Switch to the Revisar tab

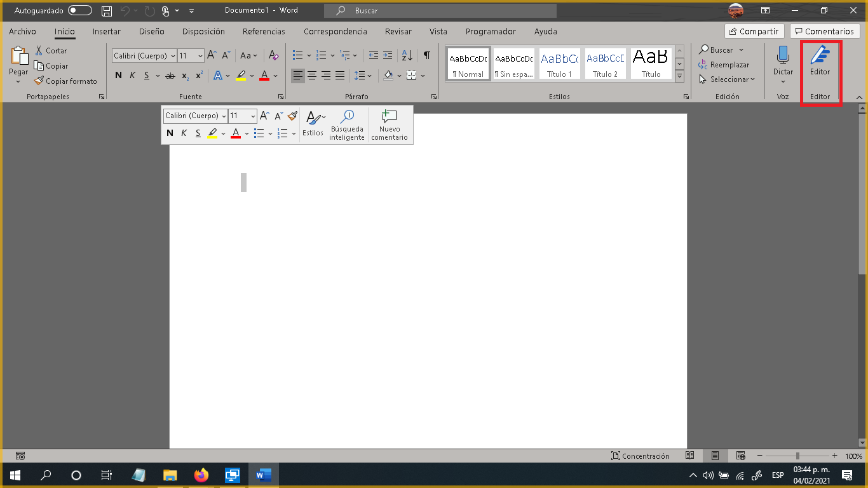398,31
